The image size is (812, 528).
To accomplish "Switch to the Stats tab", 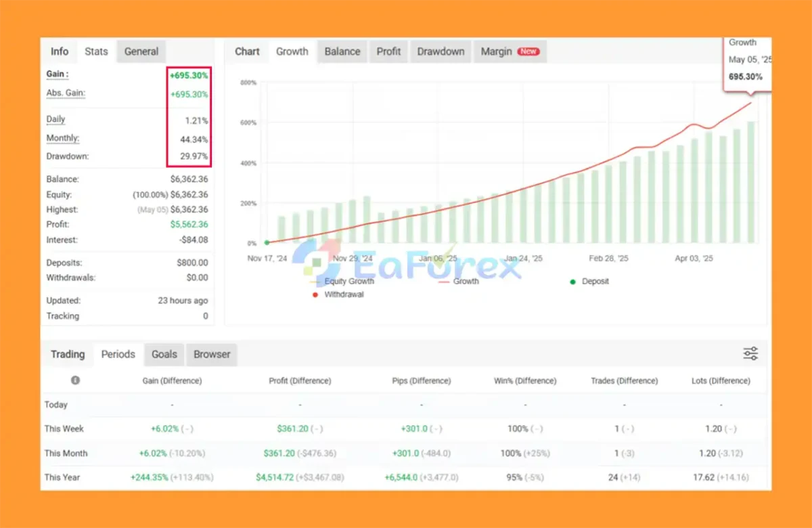I will pos(96,51).
